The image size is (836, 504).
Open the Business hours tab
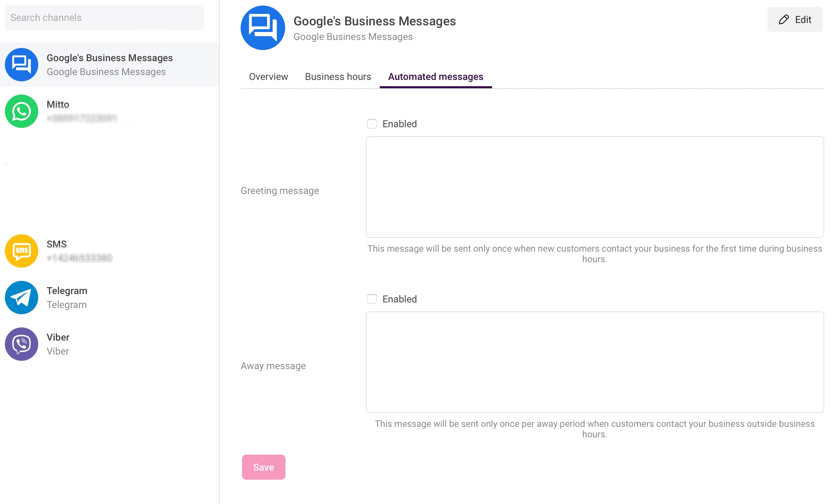pyautogui.click(x=338, y=76)
